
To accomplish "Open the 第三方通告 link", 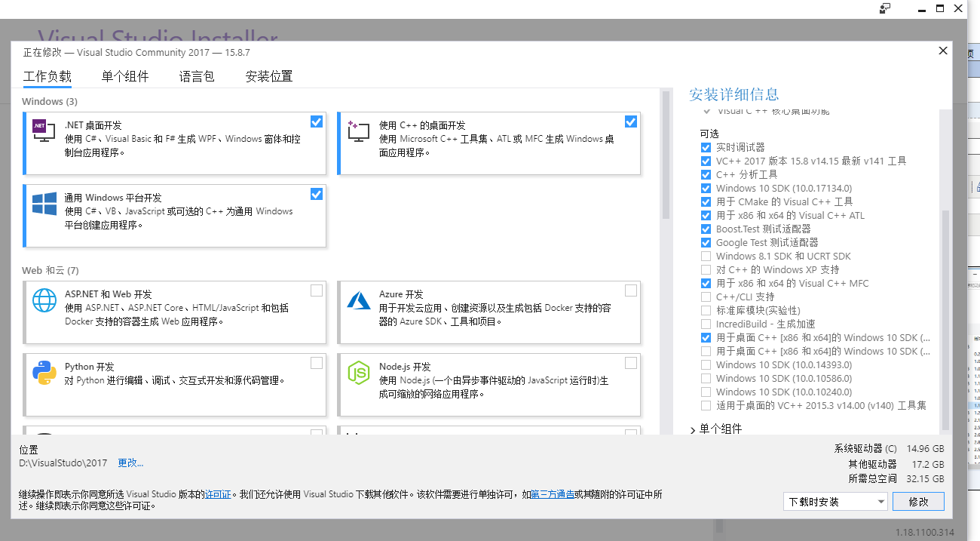I will (553, 494).
